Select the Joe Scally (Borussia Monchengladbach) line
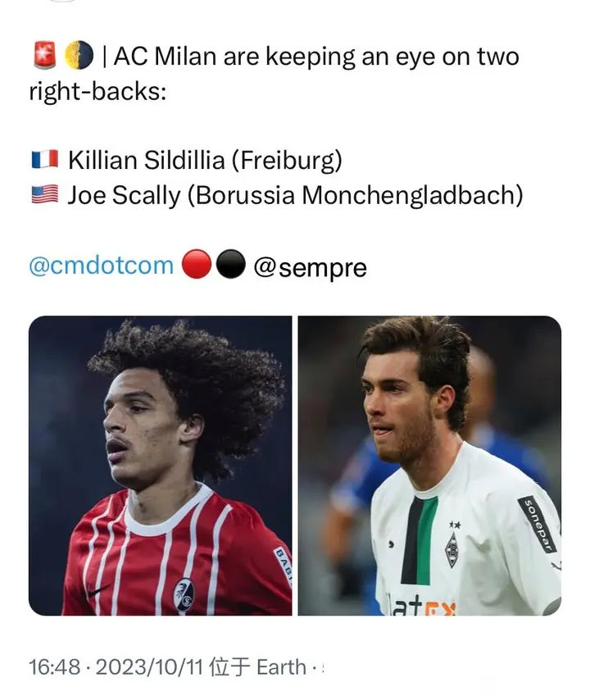 tap(295, 195)
